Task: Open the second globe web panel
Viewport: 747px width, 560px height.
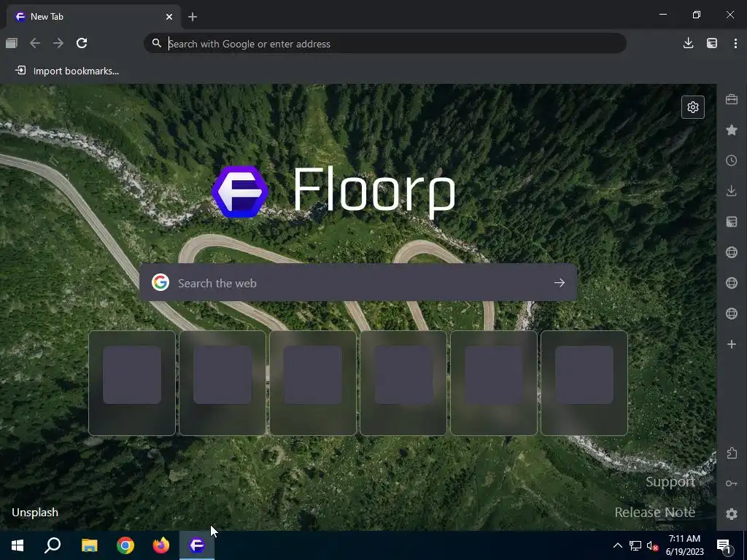Action: [732, 283]
